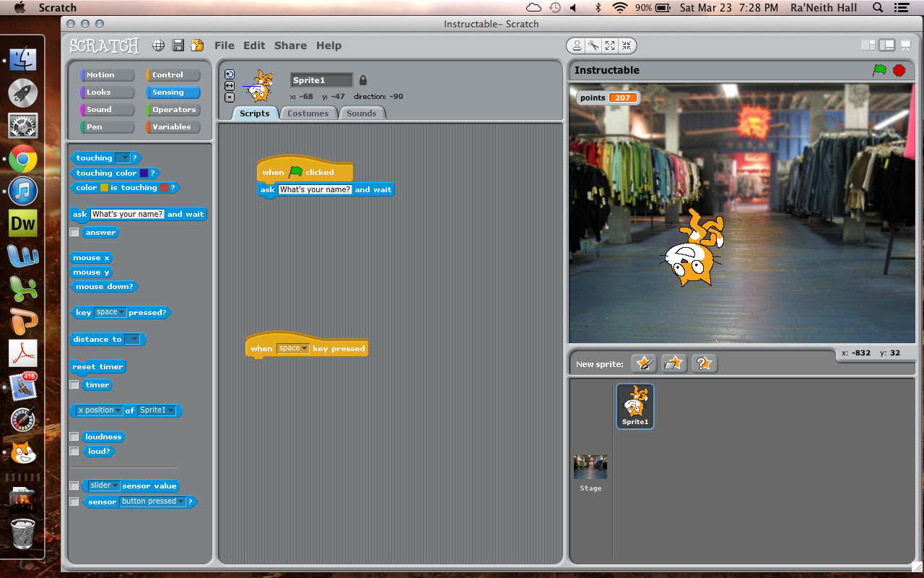This screenshot has height=578, width=924.
Task: Toggle the loudness reporter checkbox
Action: pyautogui.click(x=74, y=437)
